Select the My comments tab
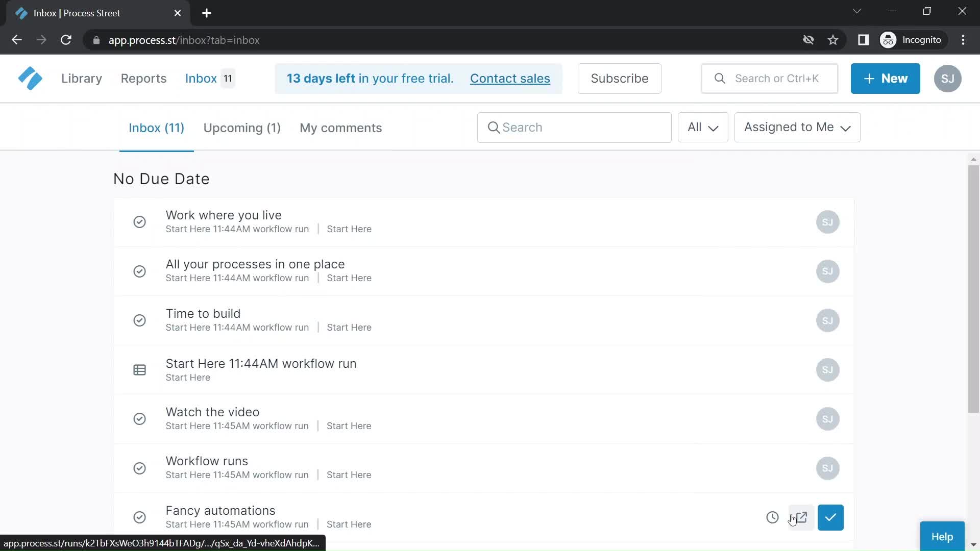 340,128
